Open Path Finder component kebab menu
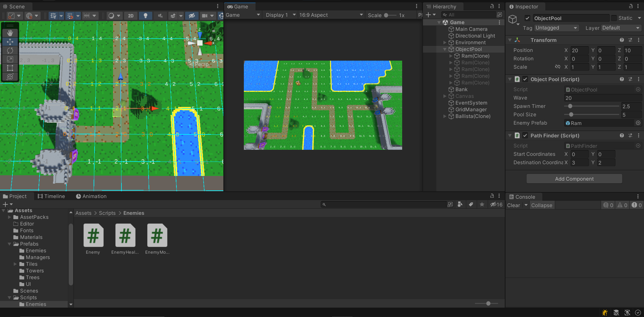The image size is (644, 317). [x=639, y=135]
